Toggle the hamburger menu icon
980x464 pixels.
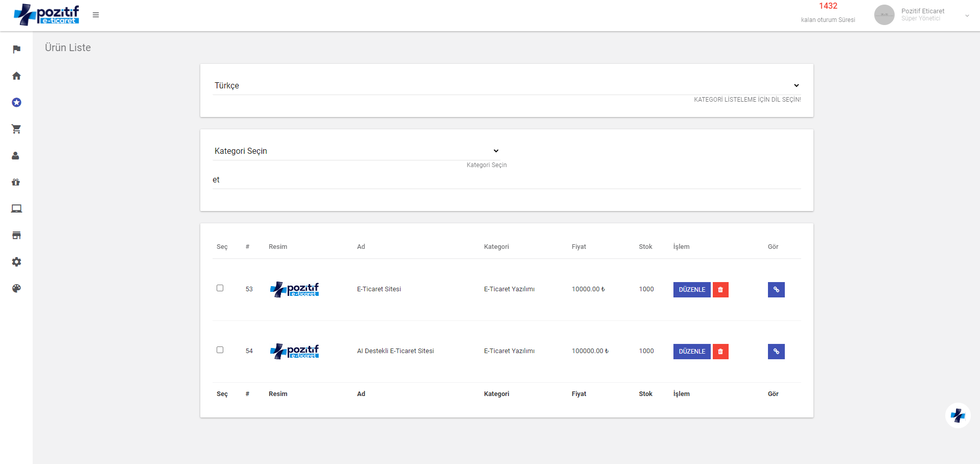(x=96, y=15)
